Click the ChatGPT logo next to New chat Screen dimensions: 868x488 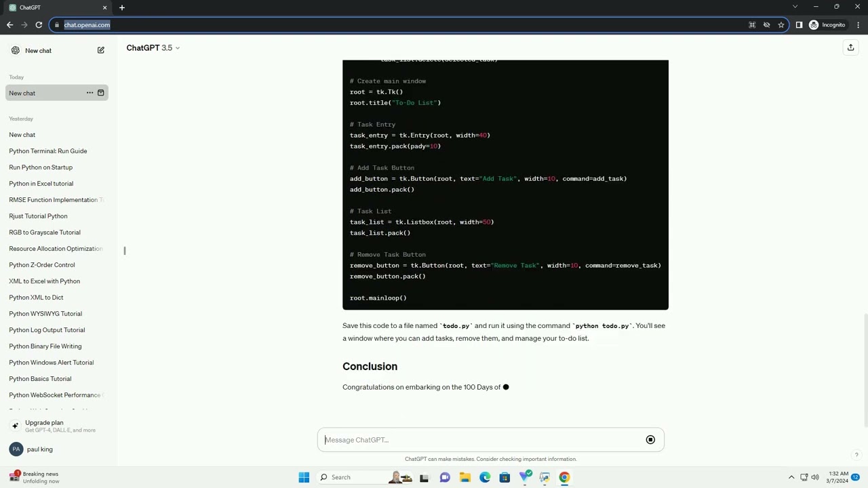[x=16, y=50]
